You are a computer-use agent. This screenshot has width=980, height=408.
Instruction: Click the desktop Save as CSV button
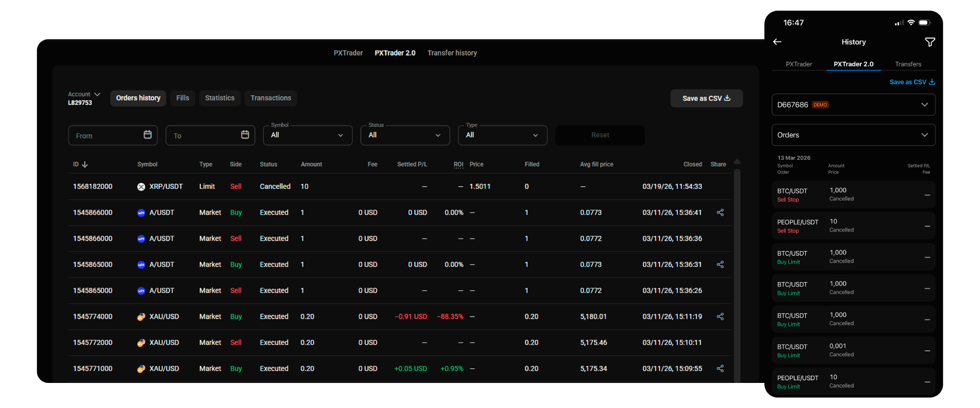click(x=707, y=99)
